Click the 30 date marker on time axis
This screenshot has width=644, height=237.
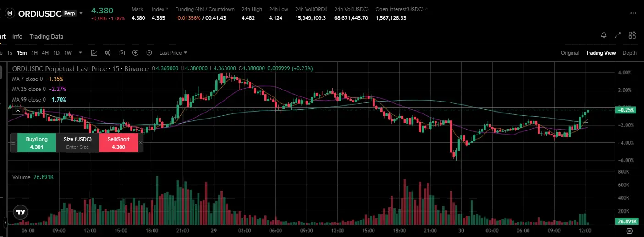pyautogui.click(x=461, y=231)
